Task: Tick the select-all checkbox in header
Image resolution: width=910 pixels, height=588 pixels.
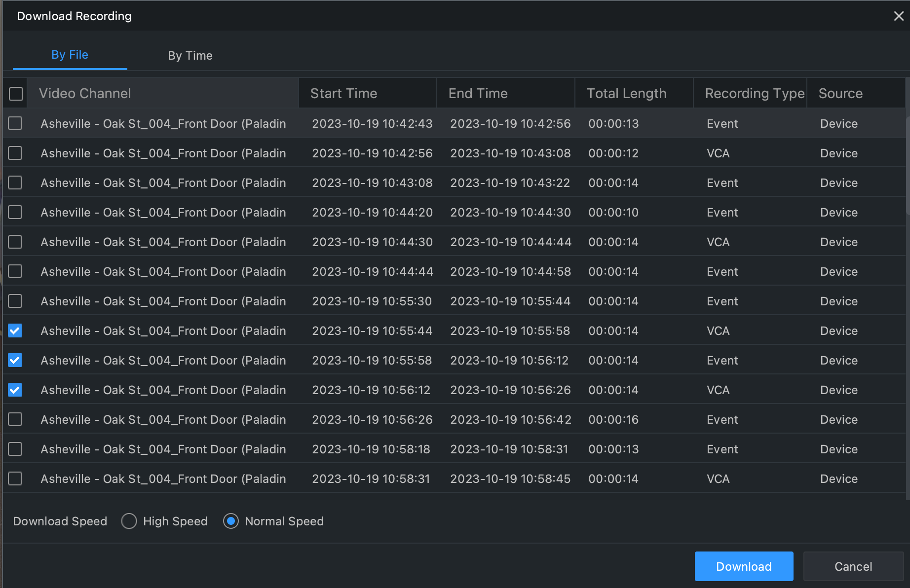Action: pyautogui.click(x=16, y=94)
